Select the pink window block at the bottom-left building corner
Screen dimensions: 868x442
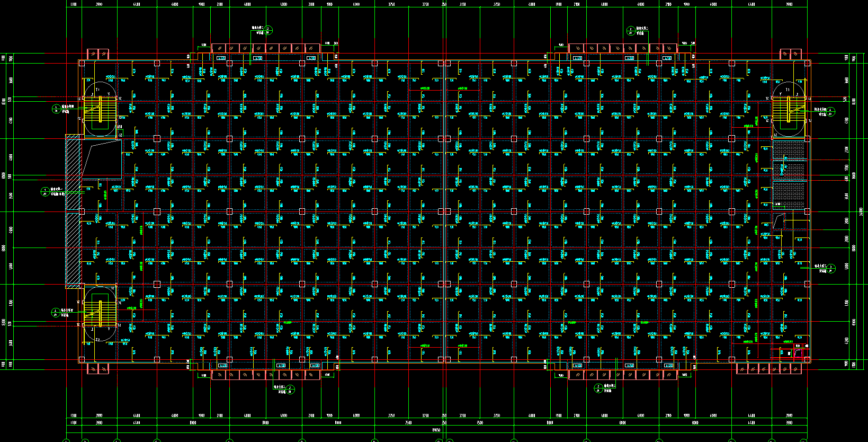[98, 368]
